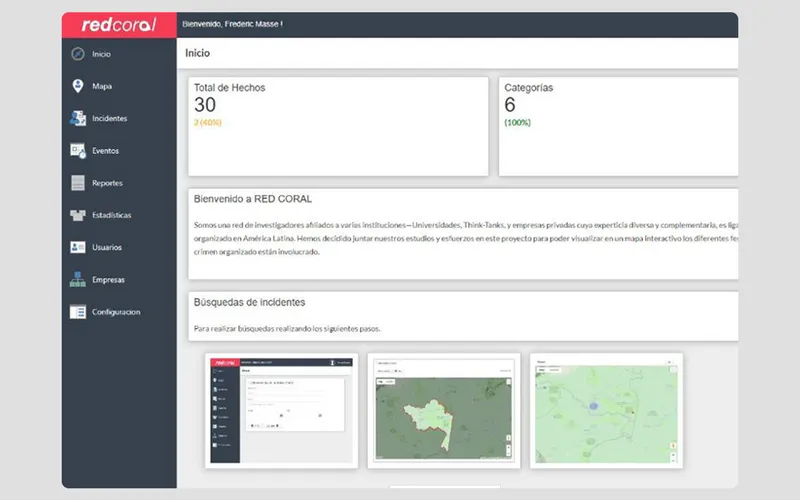The width and height of the screenshot is (800, 500).
Task: Click the Mapa location pin icon
Action: pyautogui.click(x=78, y=86)
